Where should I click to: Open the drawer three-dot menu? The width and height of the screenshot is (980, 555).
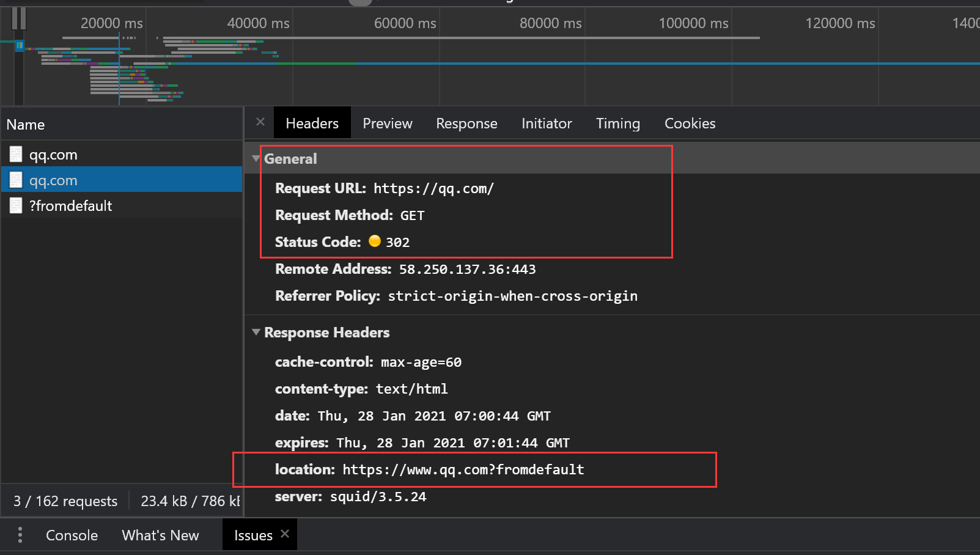(x=20, y=535)
